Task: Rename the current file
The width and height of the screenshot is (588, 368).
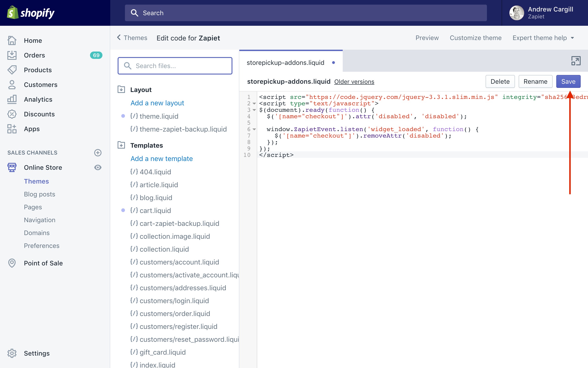Action: (535, 81)
